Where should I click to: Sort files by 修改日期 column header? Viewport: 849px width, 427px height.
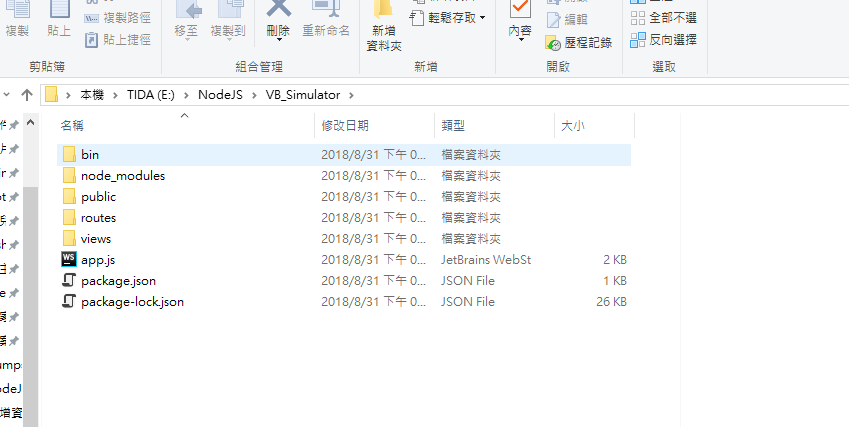[345, 126]
